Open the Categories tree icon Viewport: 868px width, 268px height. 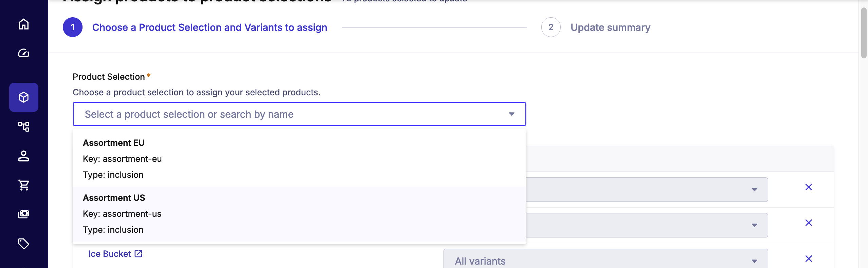tap(23, 127)
